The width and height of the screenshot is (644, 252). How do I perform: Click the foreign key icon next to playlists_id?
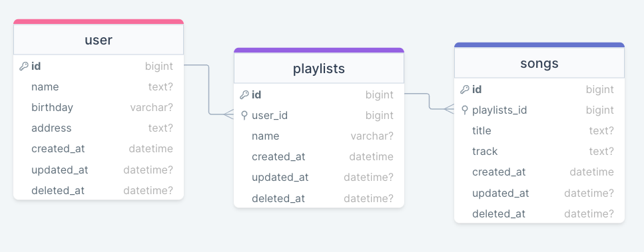pyautogui.click(x=465, y=110)
